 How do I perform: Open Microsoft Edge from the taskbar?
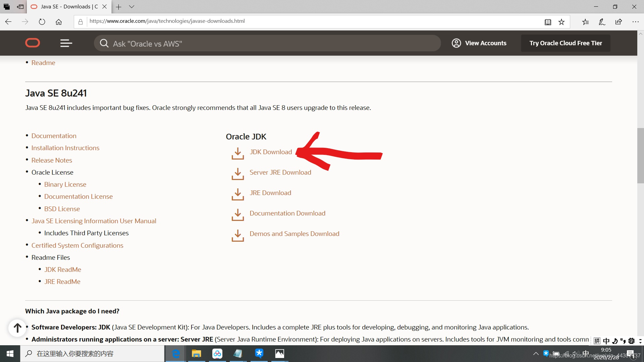point(176,354)
